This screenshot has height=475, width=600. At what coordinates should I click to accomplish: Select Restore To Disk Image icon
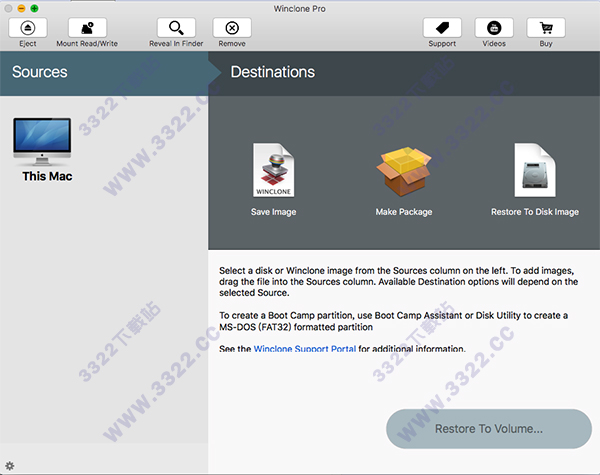coord(534,172)
